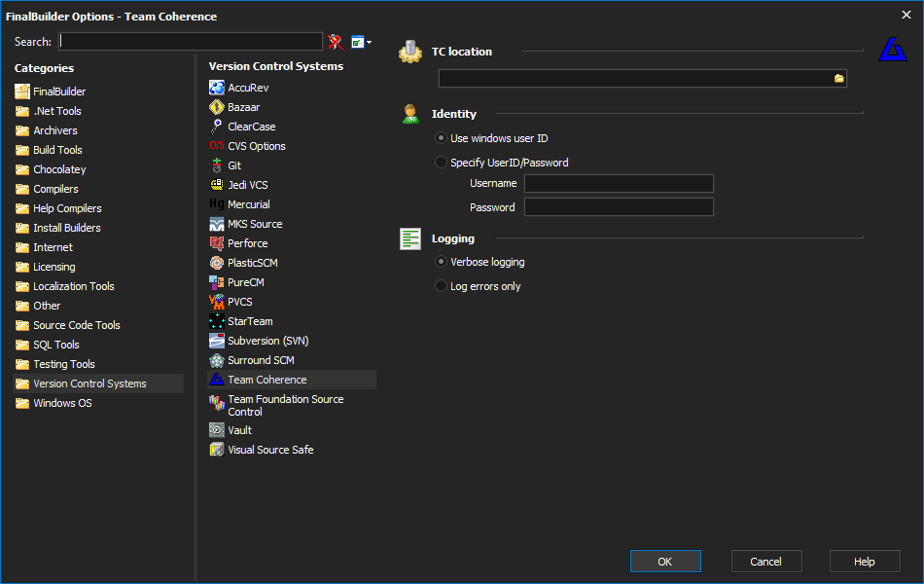Click the Surround SCM icon
Screen dimensions: 924x584
coord(216,360)
